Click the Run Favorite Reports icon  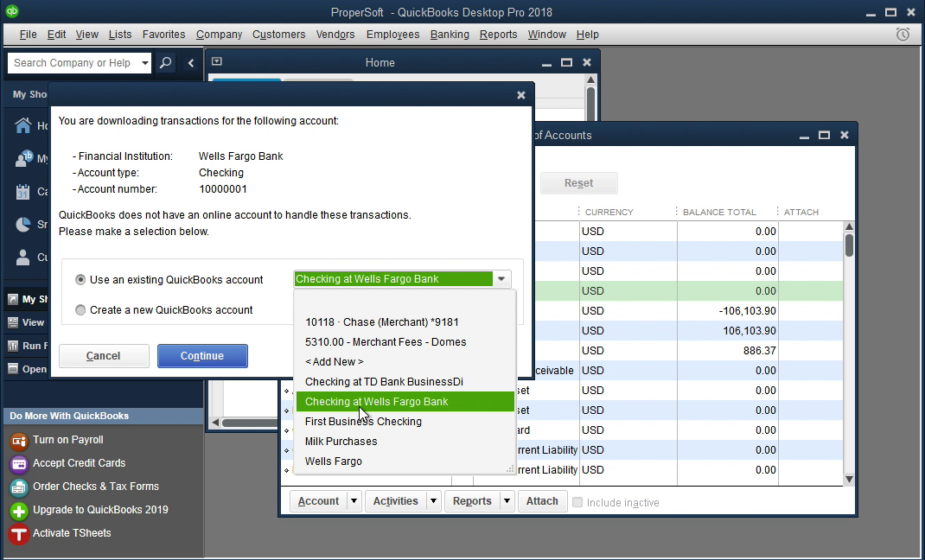click(13, 346)
